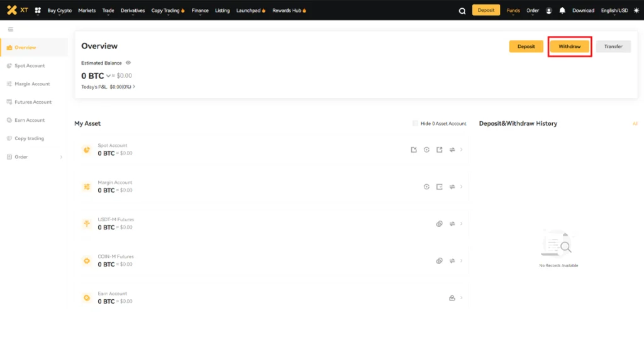Image resolution: width=644 pixels, height=362 pixels.
Task: Open the user profile icon
Action: click(548, 11)
